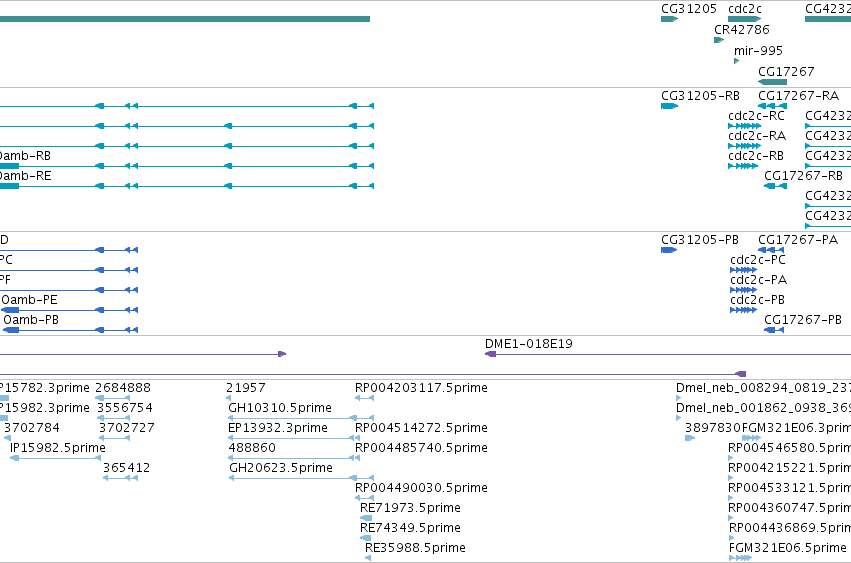Click transcript CG17267-RA

(x=772, y=106)
